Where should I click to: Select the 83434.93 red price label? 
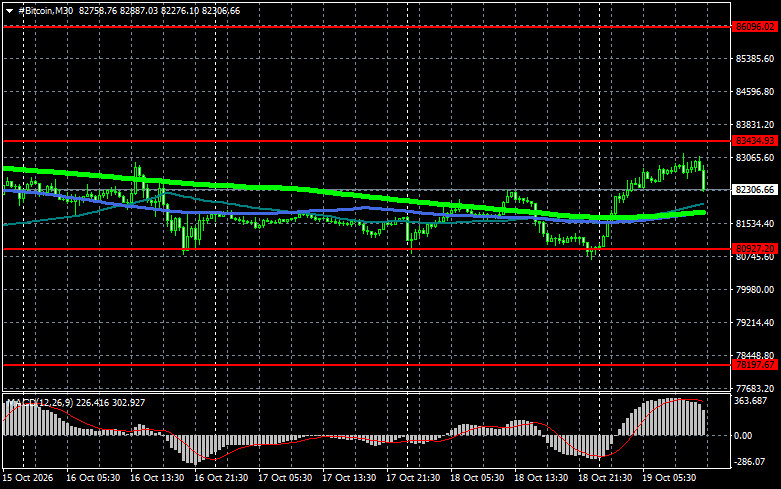pos(755,141)
